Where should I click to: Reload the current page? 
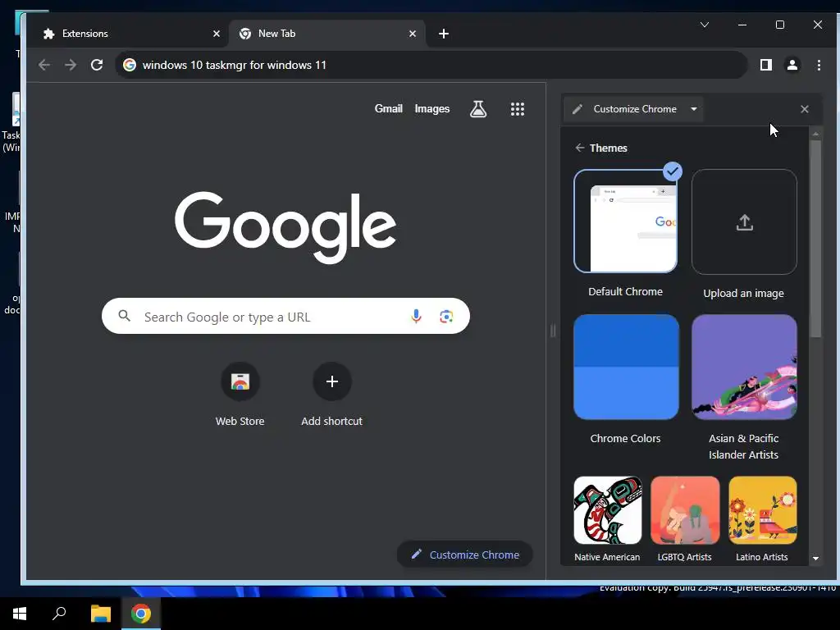(x=97, y=66)
